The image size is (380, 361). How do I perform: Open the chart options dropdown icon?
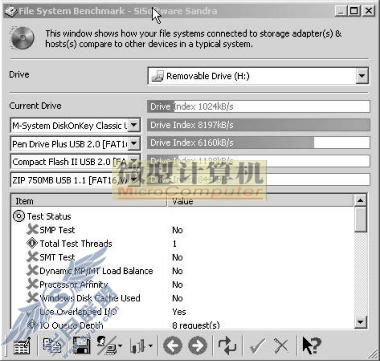[x=142, y=346]
